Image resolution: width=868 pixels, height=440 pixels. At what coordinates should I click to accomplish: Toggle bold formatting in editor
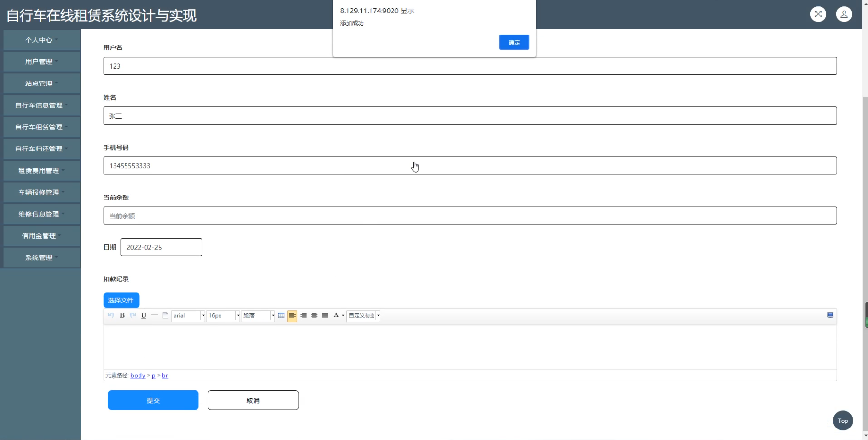pos(122,315)
